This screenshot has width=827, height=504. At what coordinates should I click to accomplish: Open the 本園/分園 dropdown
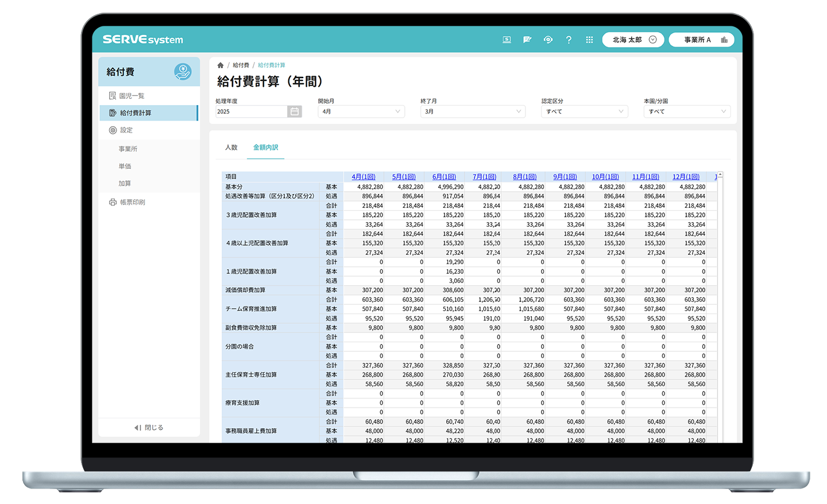tap(686, 111)
